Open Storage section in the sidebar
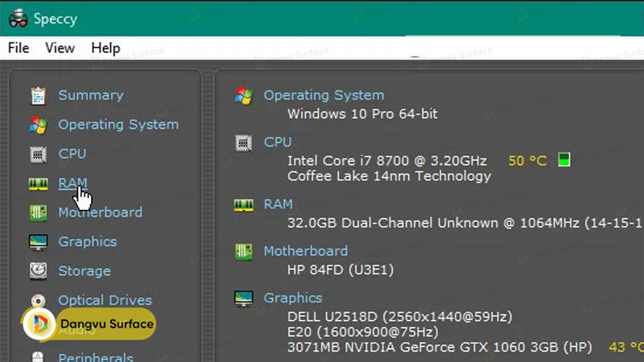This screenshot has height=362, width=644. pyautogui.click(x=85, y=271)
